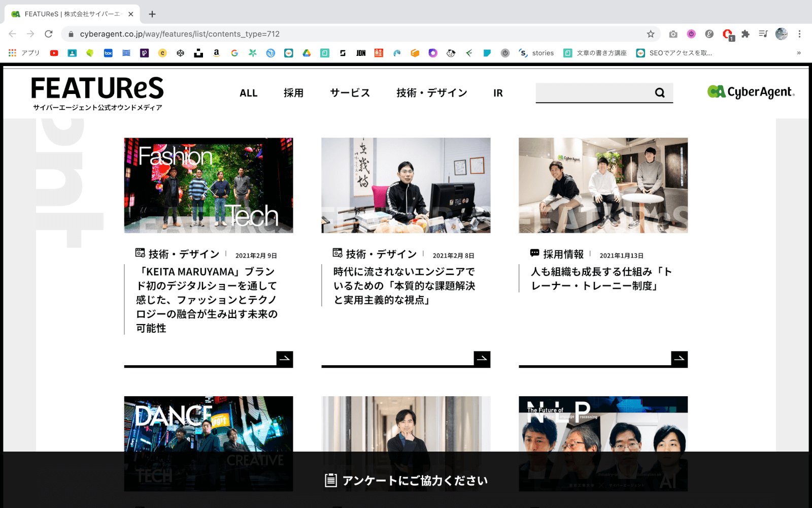Select the IR navigation item

click(498, 93)
